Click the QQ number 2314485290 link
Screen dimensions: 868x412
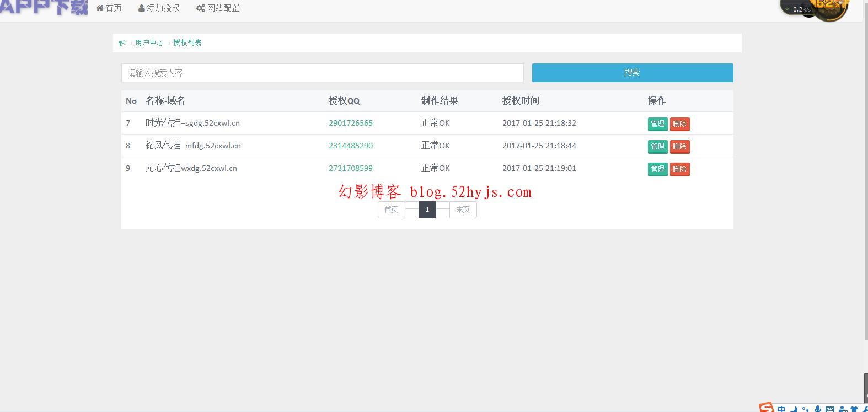pyautogui.click(x=351, y=146)
